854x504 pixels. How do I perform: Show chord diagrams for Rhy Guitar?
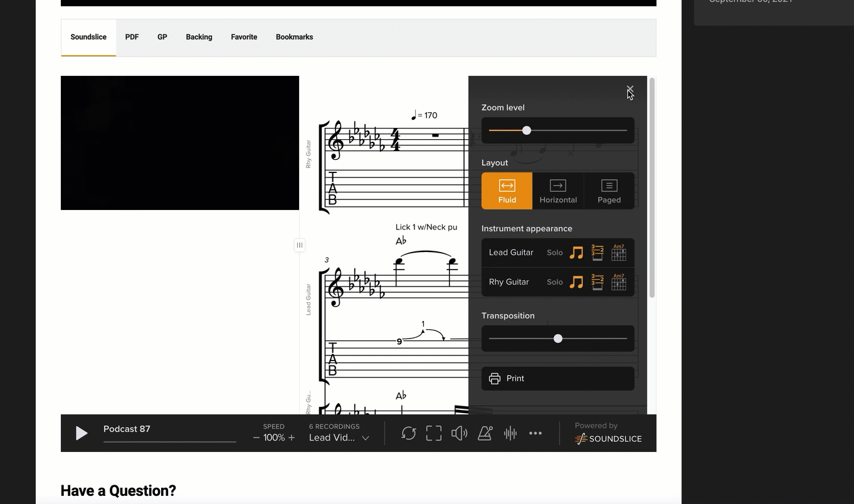pyautogui.click(x=619, y=282)
